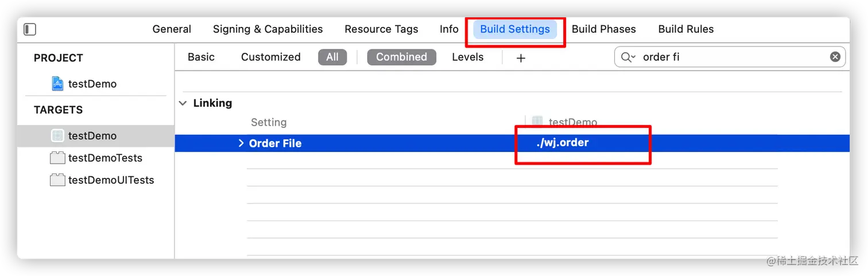The width and height of the screenshot is (868, 276).
Task: Click the testDemo target app icon
Action: (57, 136)
